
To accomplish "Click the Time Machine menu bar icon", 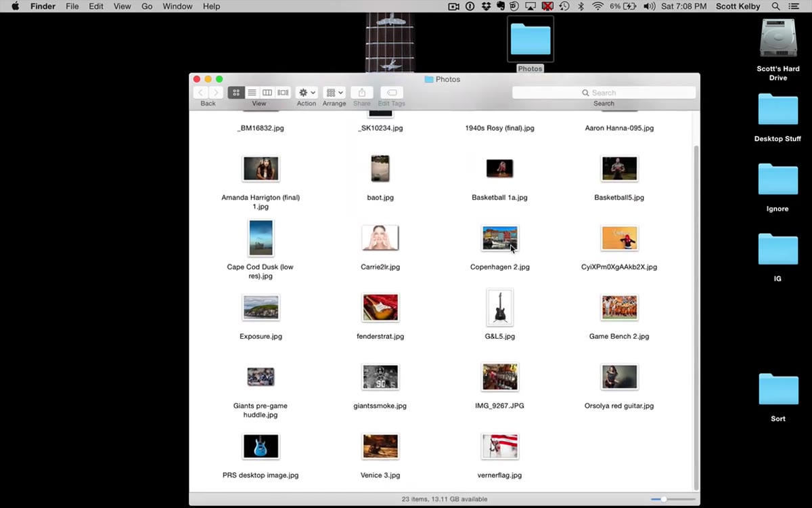I will click(x=564, y=6).
